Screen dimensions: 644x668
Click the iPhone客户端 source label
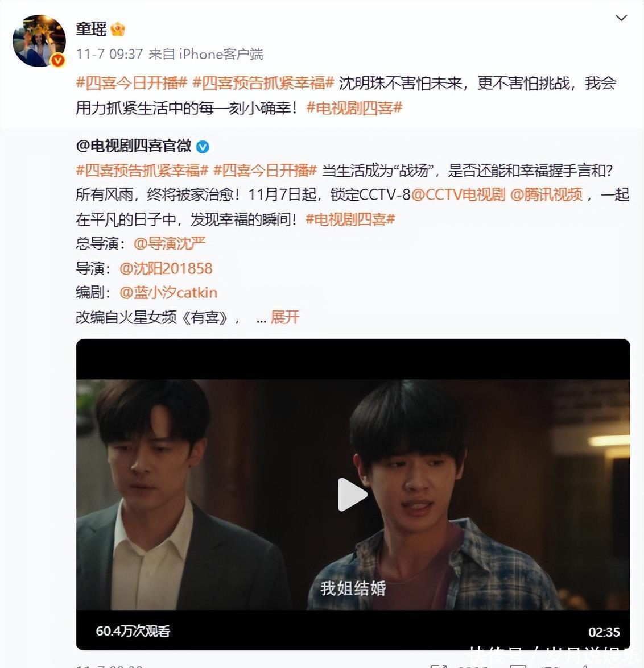221,54
